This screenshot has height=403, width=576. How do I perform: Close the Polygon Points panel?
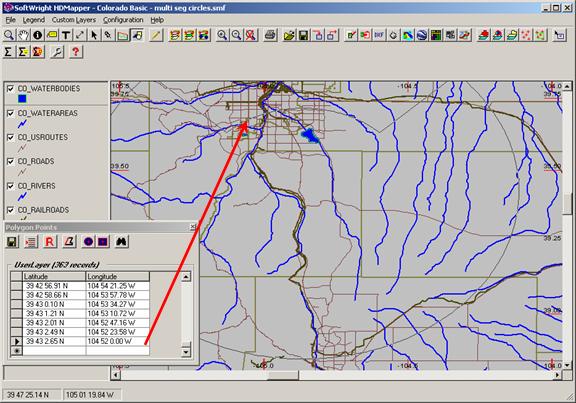coord(193,227)
